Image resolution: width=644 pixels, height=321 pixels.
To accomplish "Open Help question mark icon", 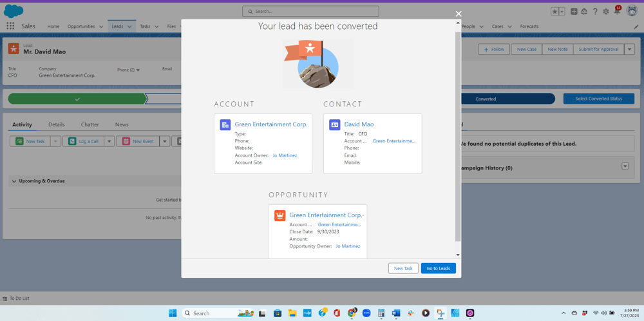I will (x=594, y=12).
